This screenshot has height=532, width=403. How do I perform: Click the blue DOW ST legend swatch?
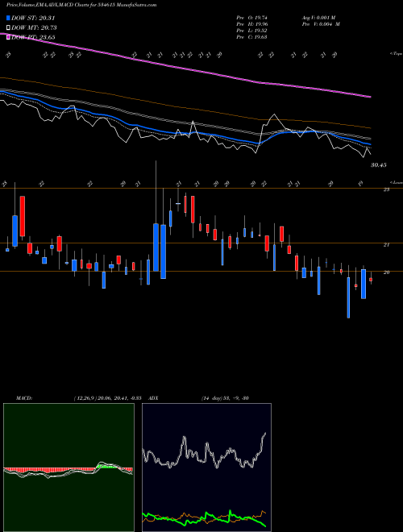pos(8,18)
